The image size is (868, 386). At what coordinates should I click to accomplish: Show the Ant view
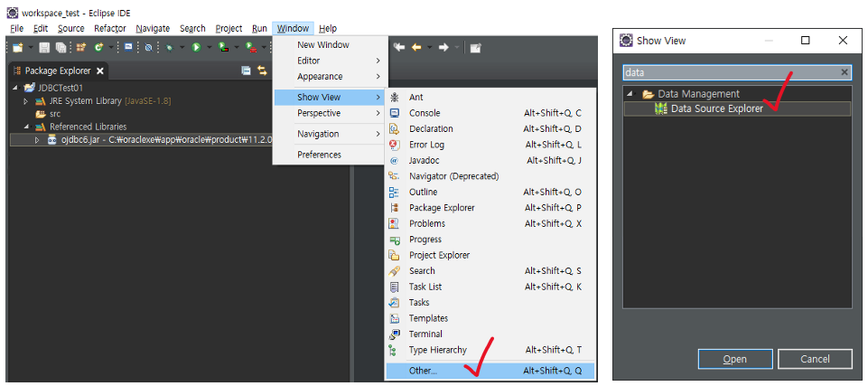point(490,97)
